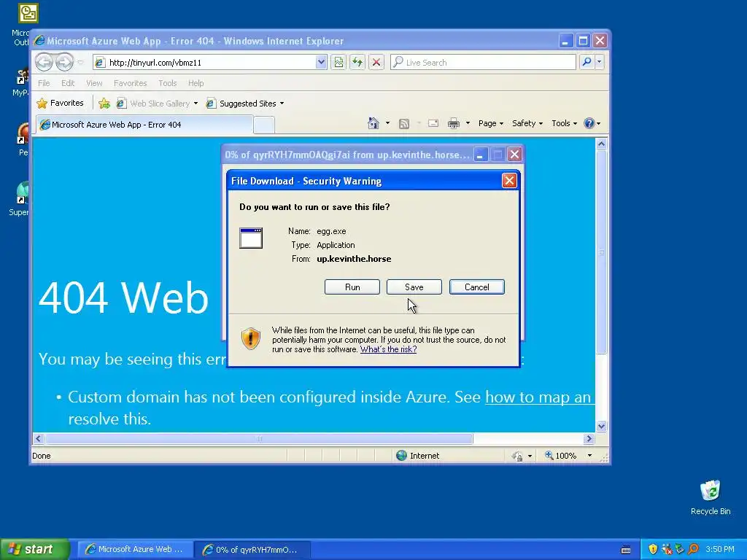Open the search provider options dropdown
The width and height of the screenshot is (747, 560).
(x=600, y=62)
